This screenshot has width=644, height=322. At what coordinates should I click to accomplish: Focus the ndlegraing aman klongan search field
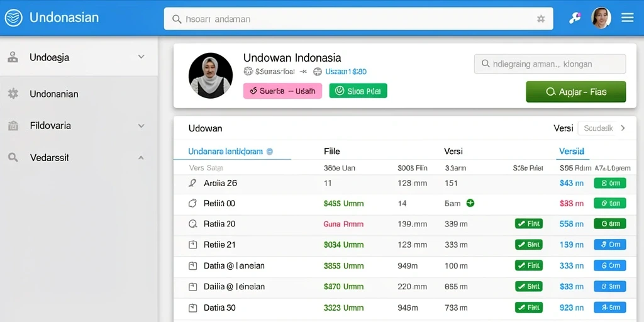click(x=550, y=64)
